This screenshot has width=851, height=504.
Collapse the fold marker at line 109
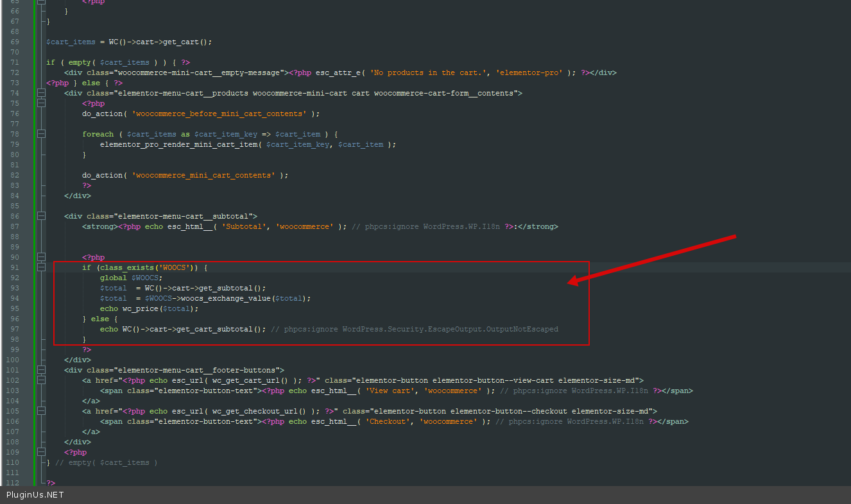pyautogui.click(x=42, y=452)
